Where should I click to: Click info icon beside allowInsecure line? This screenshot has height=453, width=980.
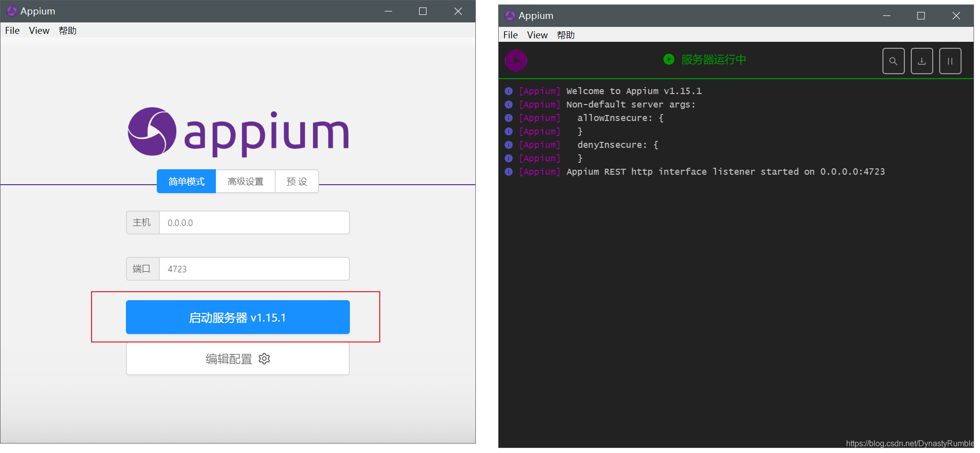(509, 118)
